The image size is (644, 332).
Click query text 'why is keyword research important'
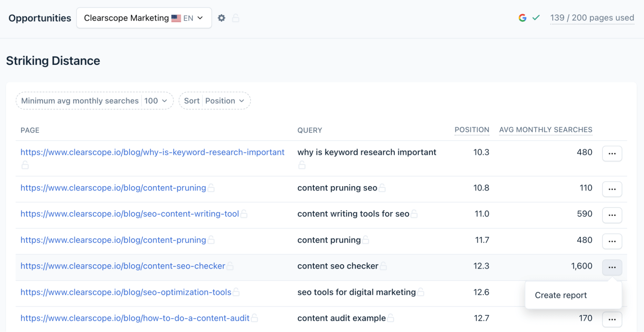[x=367, y=152]
